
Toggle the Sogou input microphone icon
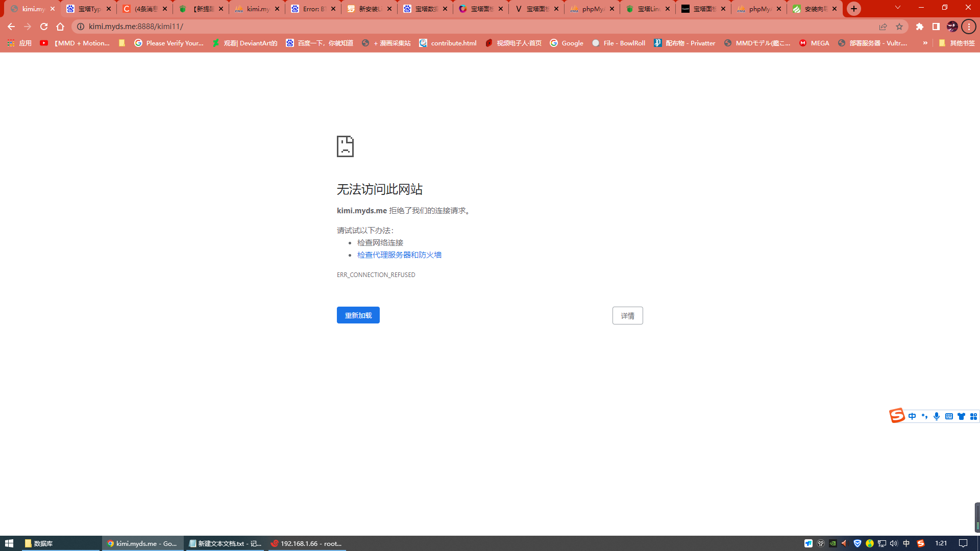(x=936, y=416)
